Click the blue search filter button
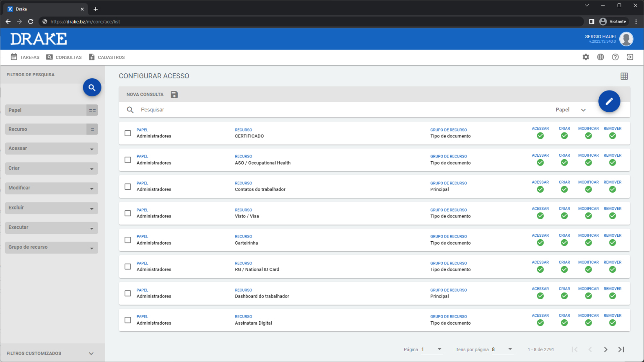Image resolution: width=644 pixels, height=362 pixels. tap(92, 88)
